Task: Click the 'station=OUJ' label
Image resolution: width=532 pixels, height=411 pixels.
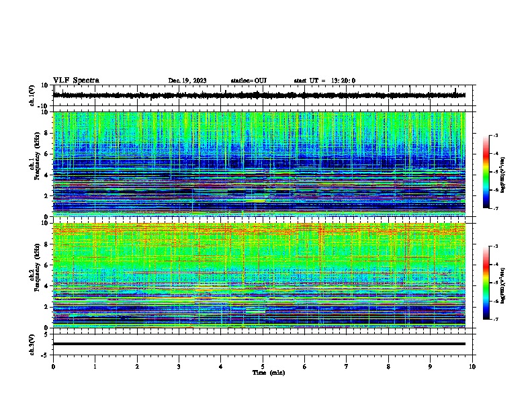Action: [x=249, y=81]
